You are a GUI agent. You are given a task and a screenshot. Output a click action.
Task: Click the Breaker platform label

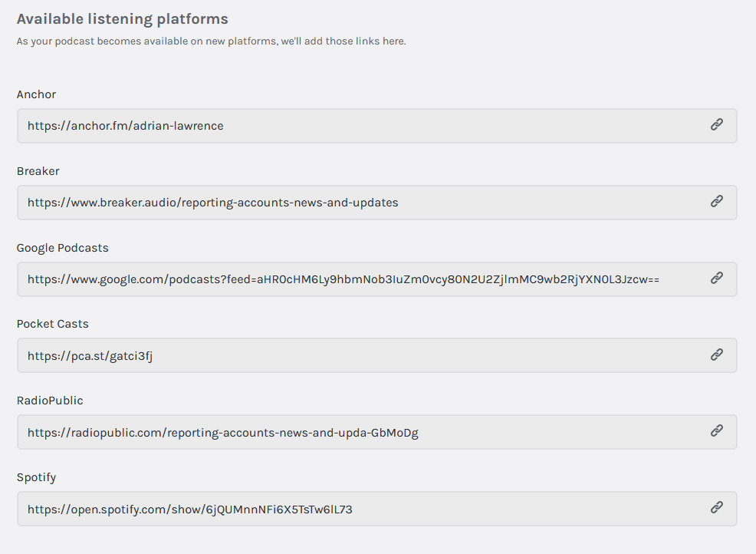click(x=38, y=171)
